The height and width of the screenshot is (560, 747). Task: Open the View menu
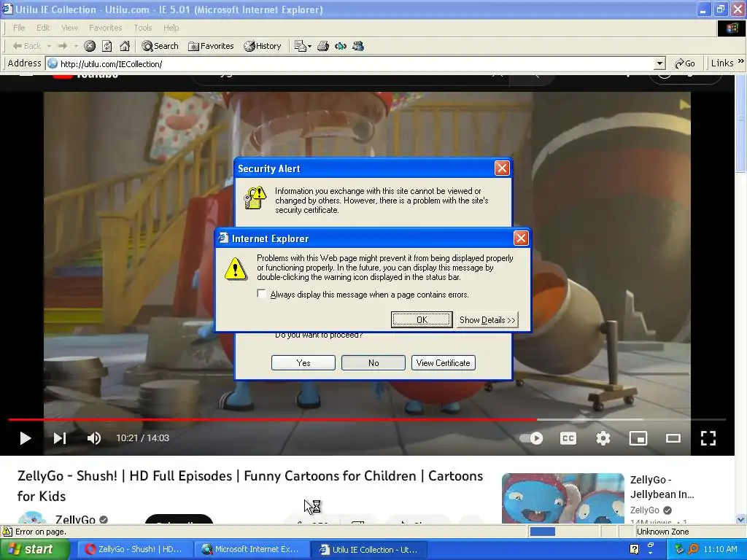coord(69,28)
